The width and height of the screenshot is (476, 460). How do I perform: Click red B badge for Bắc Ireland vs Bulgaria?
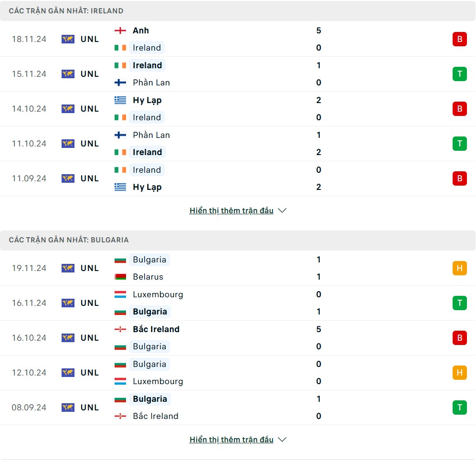coord(459,338)
